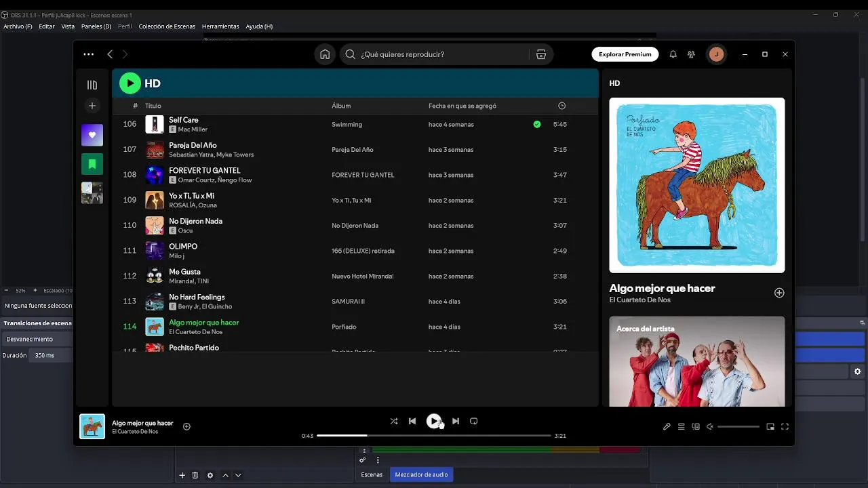Skip to previous track
This screenshot has width=868, height=488.
[x=412, y=421]
